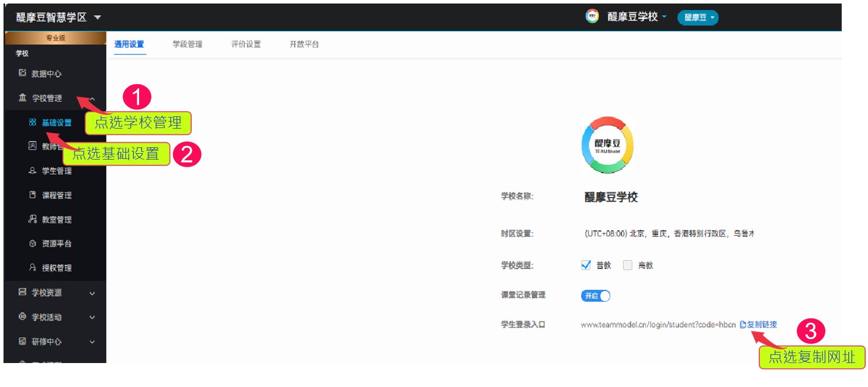The height and width of the screenshot is (387, 868).
Task: Open 课程管理 from the sidebar icon
Action: click(32, 195)
